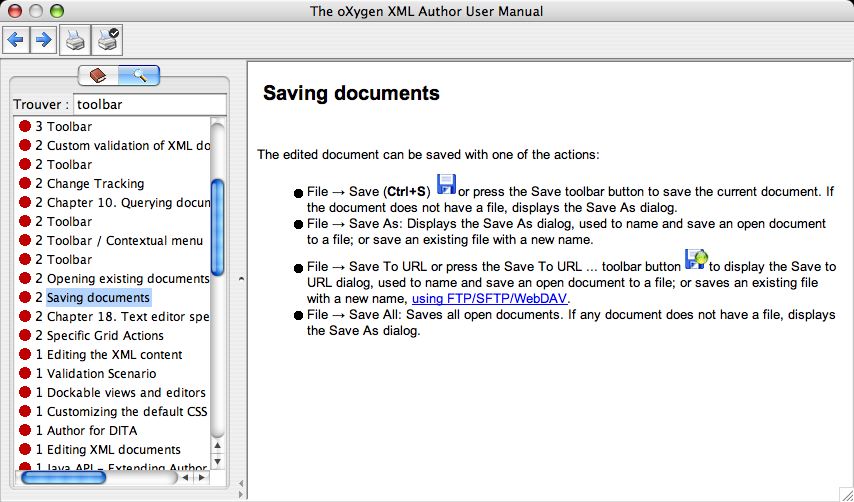Select 'Editing XML documents' result
This screenshot has width=854, height=502.
coord(108,450)
